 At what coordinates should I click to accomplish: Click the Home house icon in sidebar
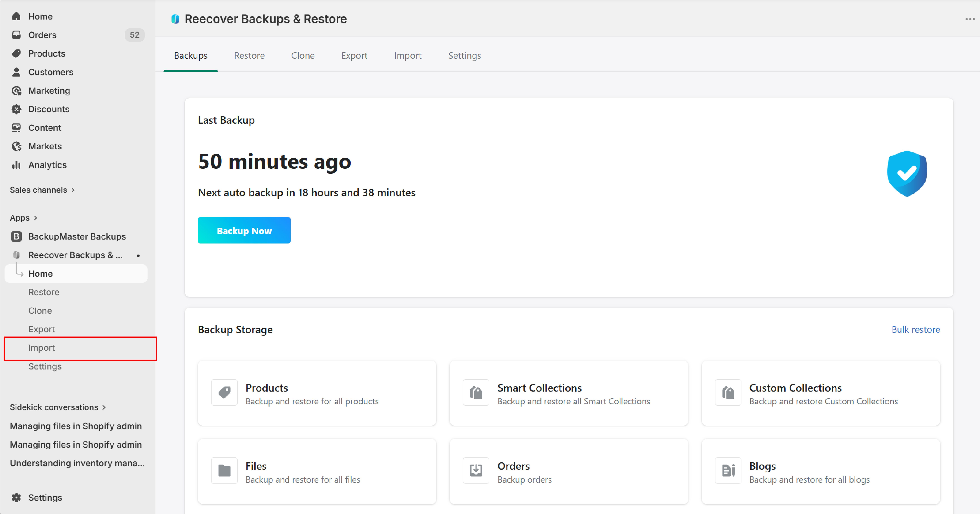[x=16, y=16]
